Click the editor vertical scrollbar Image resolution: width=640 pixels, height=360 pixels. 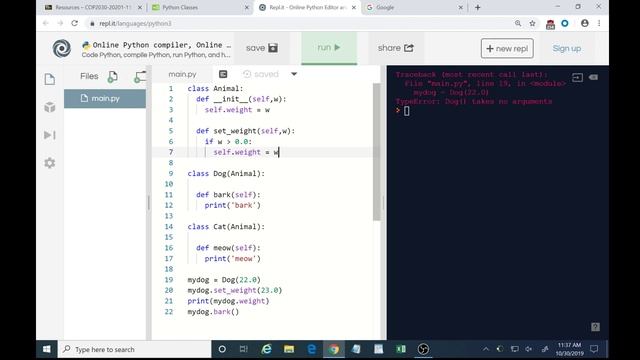click(376, 152)
